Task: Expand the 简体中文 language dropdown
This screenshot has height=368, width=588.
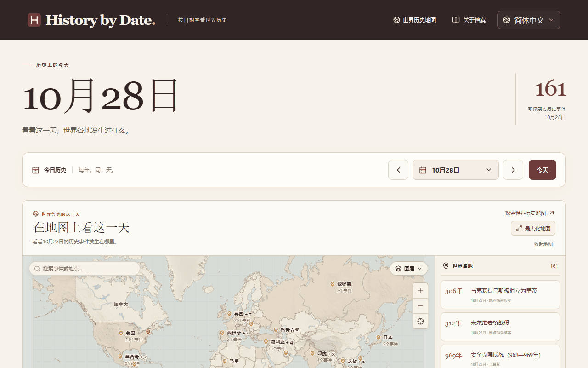Action: pyautogui.click(x=528, y=20)
